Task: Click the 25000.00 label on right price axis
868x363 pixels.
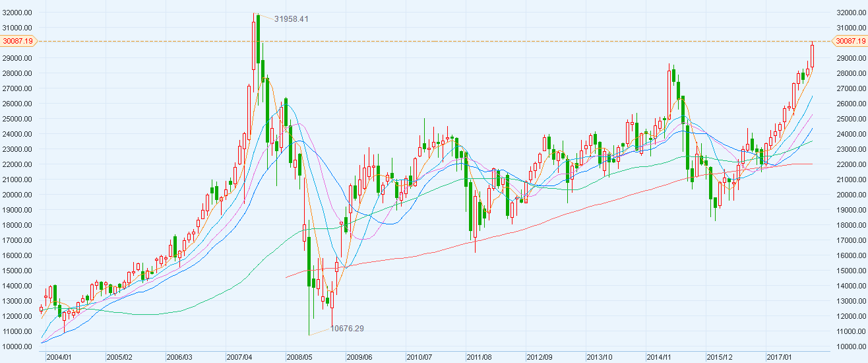Action: pyautogui.click(x=850, y=119)
